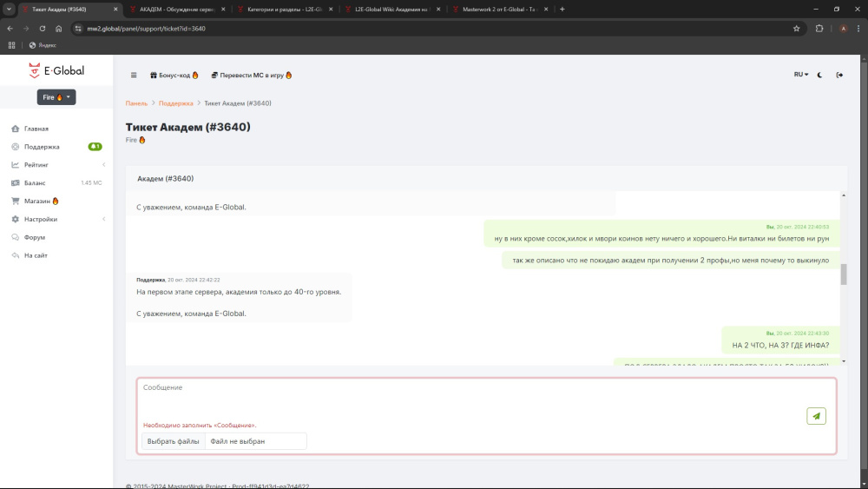Click Панель breadcrumb link
This screenshot has height=489, width=868.
136,103
